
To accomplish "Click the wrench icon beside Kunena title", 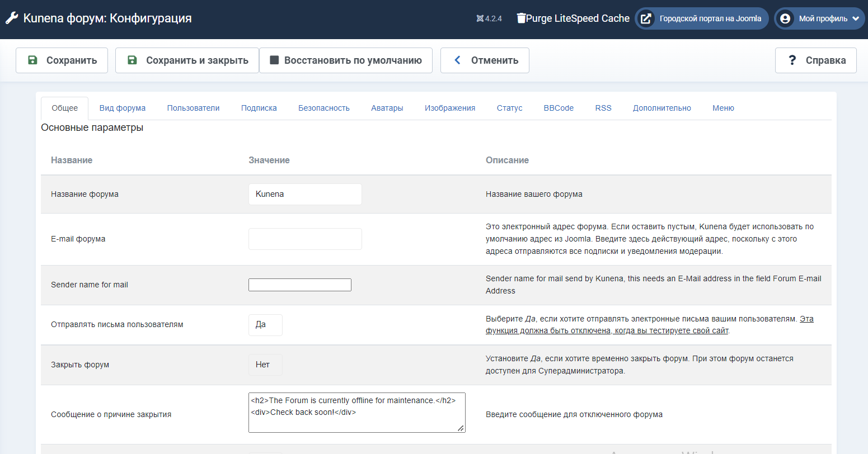I will pos(12,18).
